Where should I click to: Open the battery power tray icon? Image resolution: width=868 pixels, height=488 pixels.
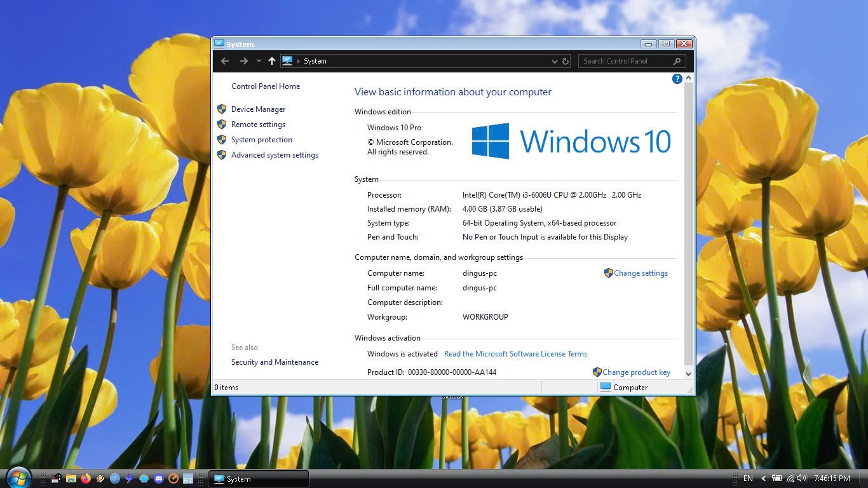click(x=776, y=478)
